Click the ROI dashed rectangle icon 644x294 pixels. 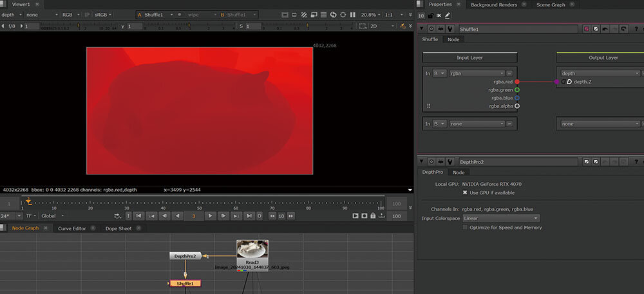coord(363,26)
